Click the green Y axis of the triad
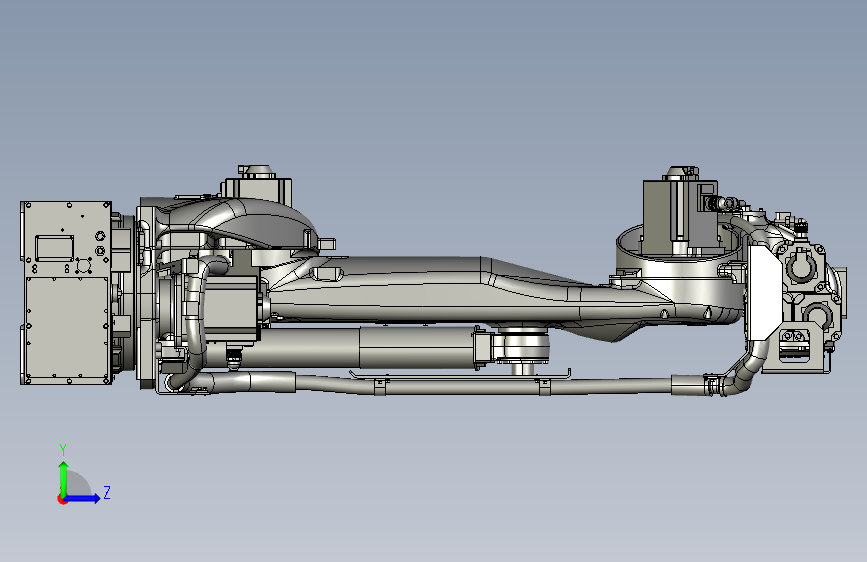 pyautogui.click(x=64, y=479)
